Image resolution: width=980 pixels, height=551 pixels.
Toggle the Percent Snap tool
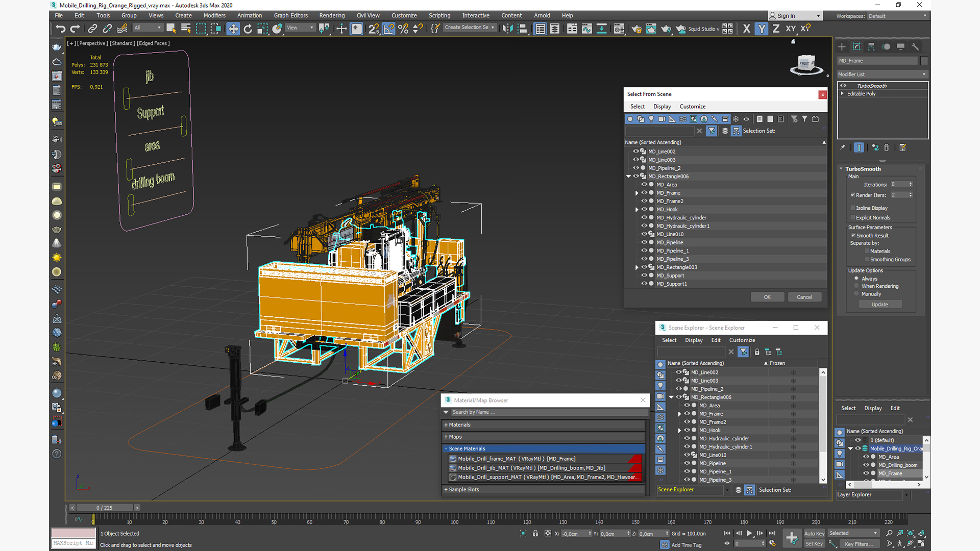click(x=403, y=29)
